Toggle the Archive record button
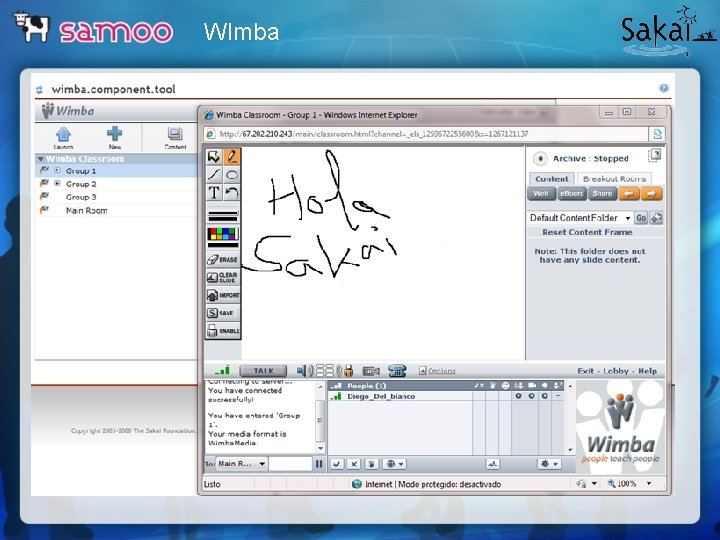Viewport: 720px width, 540px height. 540,159
